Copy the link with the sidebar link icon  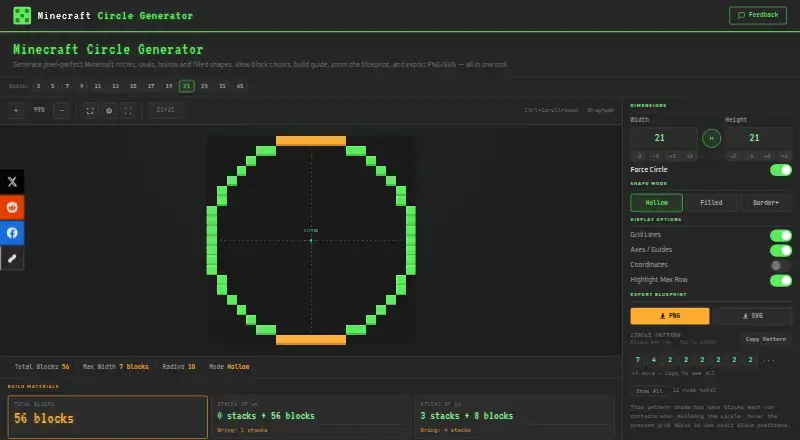pos(12,258)
